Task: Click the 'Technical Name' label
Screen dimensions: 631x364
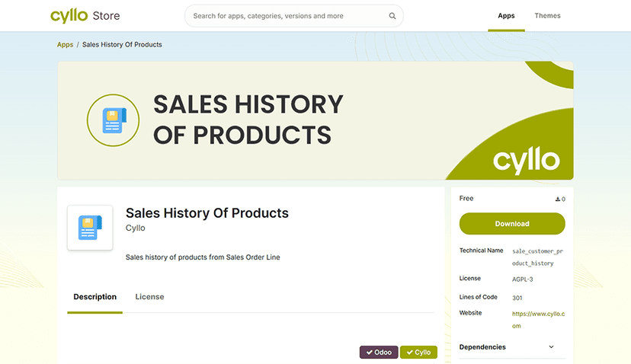Action: click(x=482, y=251)
